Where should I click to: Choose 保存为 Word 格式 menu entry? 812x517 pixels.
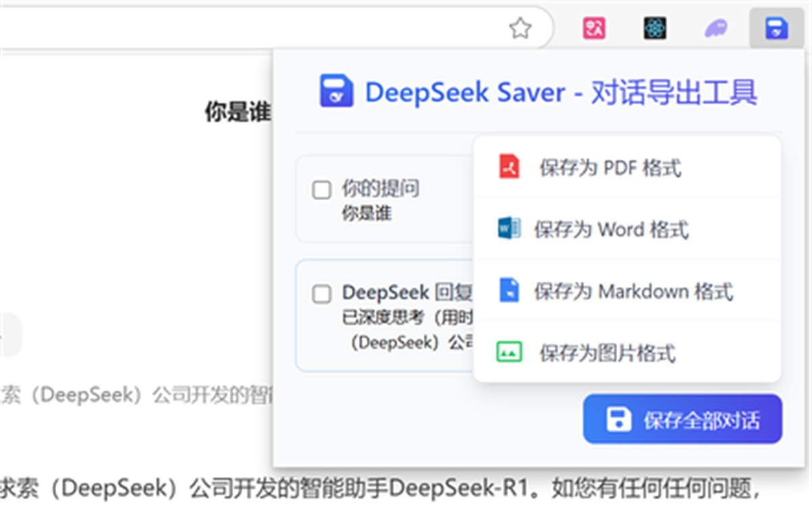tap(627, 229)
